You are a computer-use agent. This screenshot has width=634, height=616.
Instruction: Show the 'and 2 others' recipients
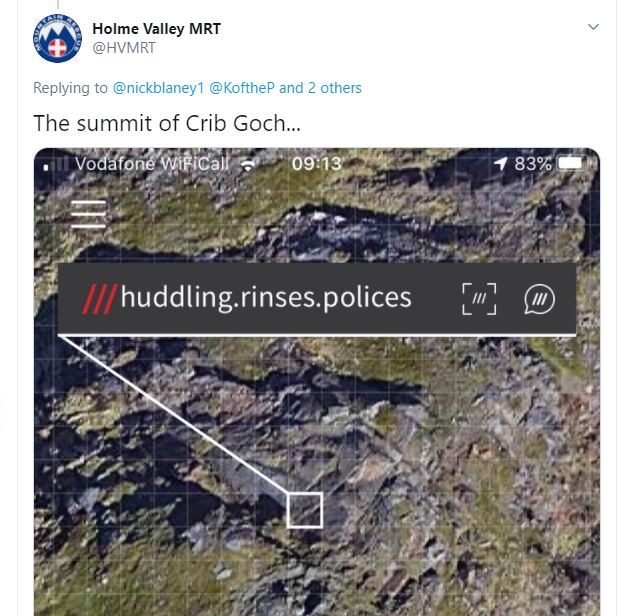coord(320,88)
